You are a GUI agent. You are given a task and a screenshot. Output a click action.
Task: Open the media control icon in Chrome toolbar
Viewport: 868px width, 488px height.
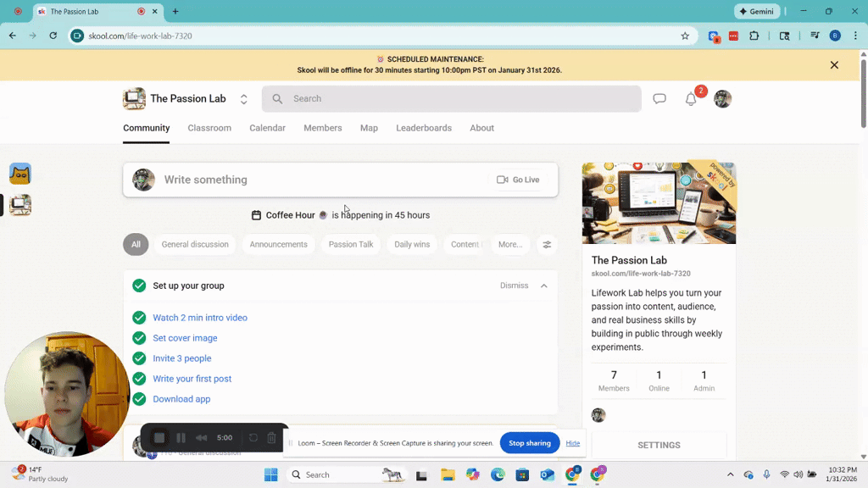coord(815,36)
